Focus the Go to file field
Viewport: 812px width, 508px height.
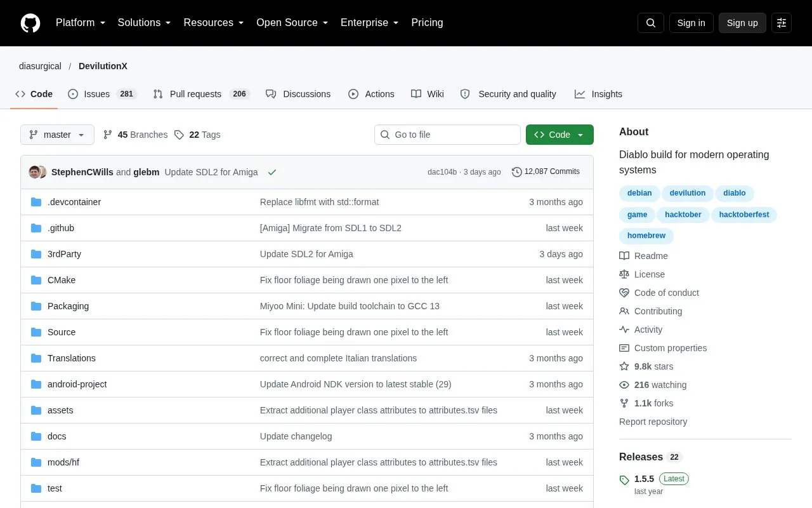click(447, 135)
